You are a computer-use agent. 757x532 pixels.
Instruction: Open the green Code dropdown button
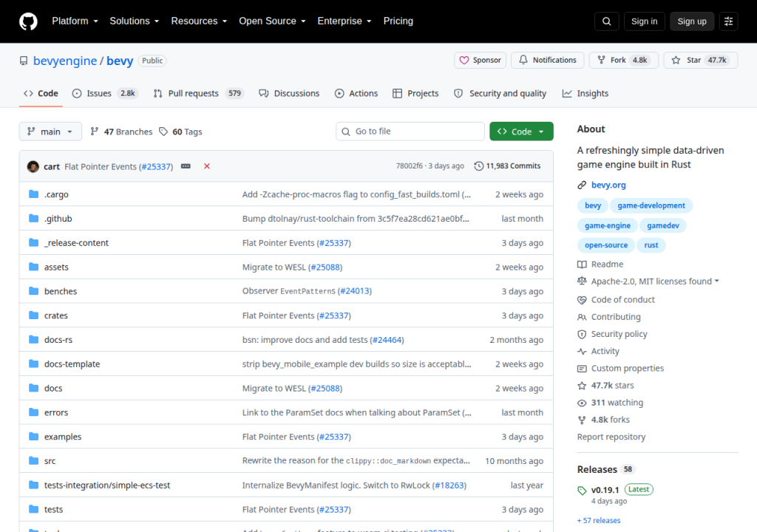(x=521, y=132)
